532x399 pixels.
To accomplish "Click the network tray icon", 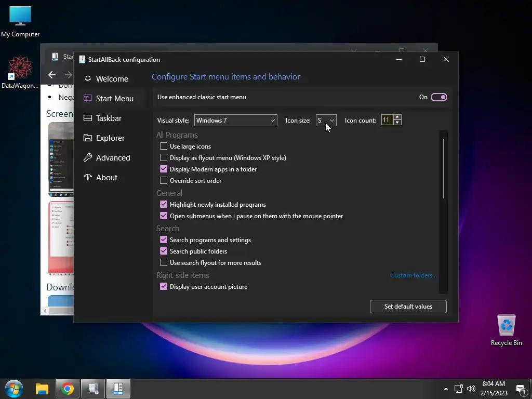I will click(459, 389).
